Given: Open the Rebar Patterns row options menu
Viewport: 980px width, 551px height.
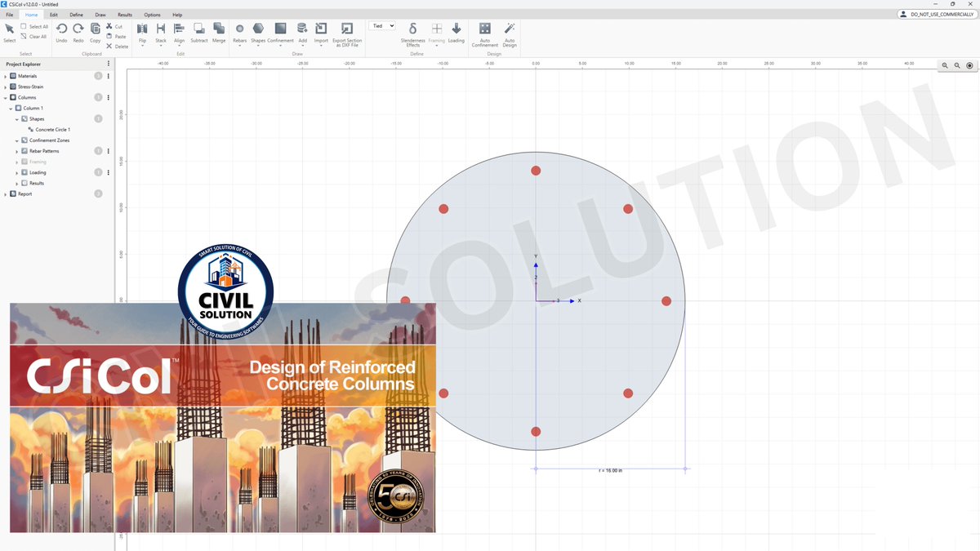Looking at the screenshot, I should click(109, 151).
